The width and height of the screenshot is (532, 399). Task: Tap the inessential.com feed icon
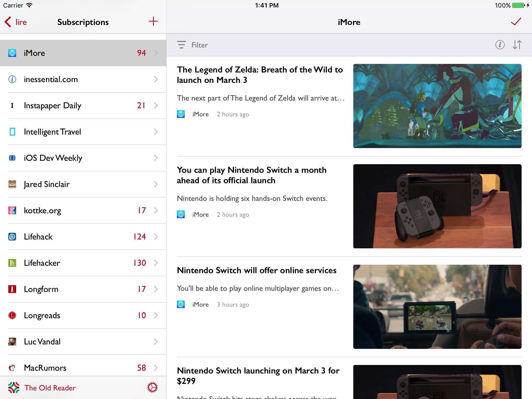tap(12, 79)
